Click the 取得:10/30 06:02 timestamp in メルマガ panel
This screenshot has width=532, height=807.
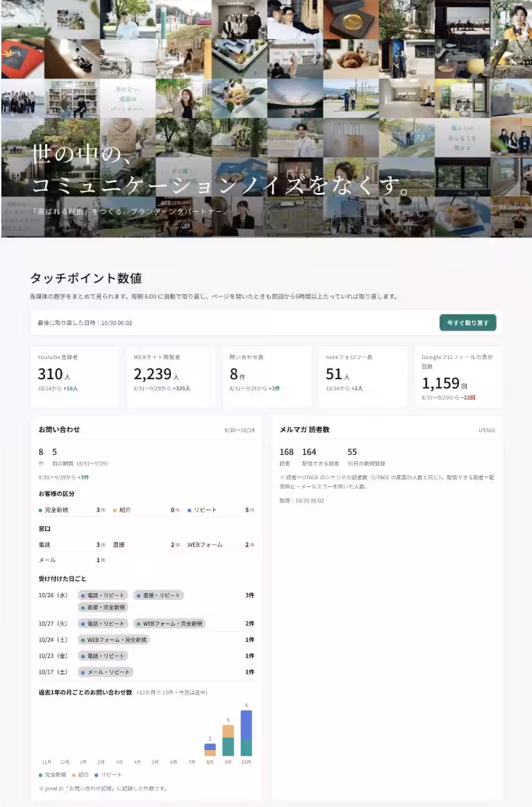(x=301, y=500)
